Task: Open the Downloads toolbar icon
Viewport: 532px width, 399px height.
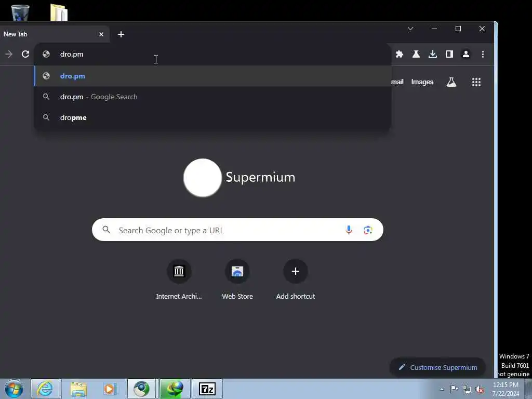Action: click(x=433, y=54)
